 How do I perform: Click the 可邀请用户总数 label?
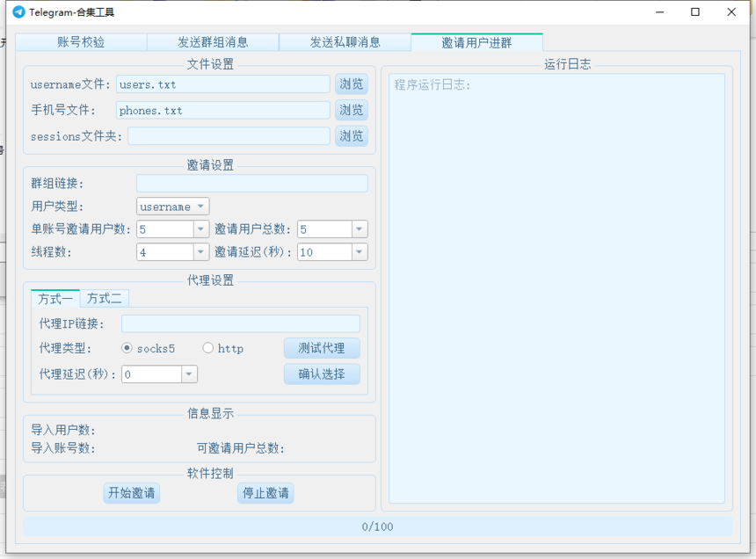(241, 448)
